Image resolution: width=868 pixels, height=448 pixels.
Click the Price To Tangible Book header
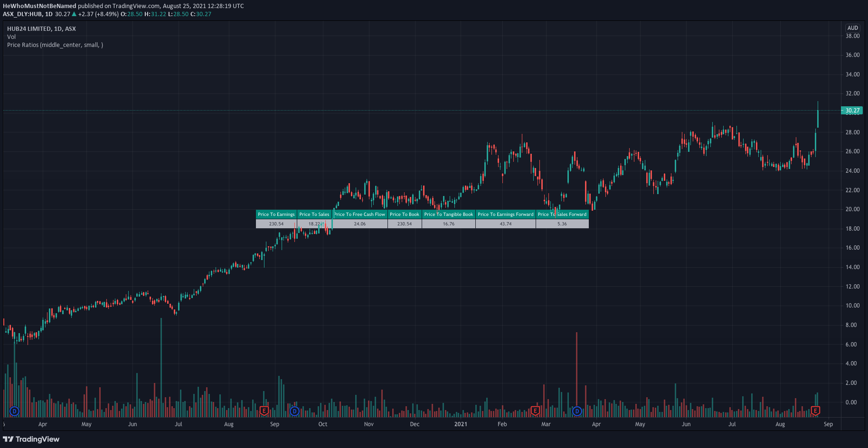tap(449, 215)
